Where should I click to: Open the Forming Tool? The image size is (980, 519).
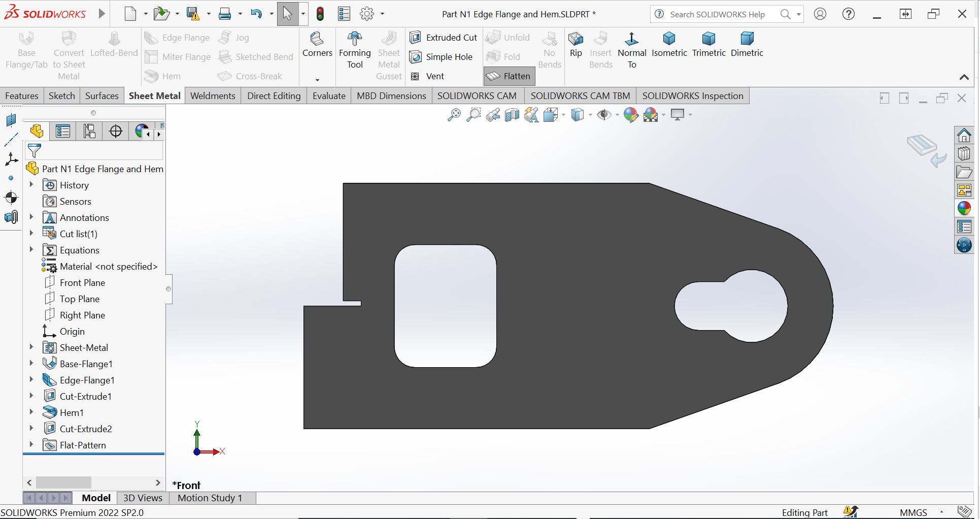coord(355,50)
